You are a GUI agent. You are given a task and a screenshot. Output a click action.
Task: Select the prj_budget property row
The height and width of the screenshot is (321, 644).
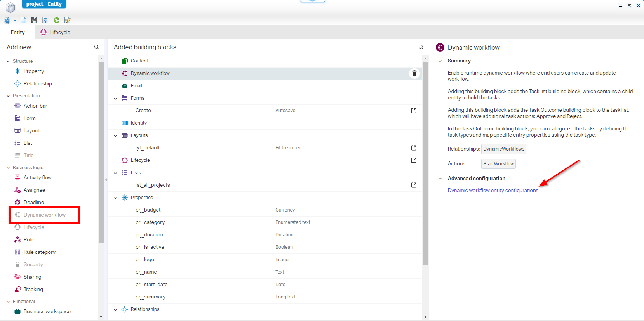[148, 210]
